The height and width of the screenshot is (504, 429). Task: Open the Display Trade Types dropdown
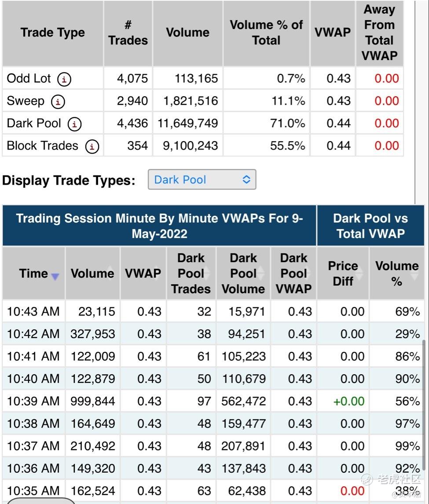click(x=202, y=180)
